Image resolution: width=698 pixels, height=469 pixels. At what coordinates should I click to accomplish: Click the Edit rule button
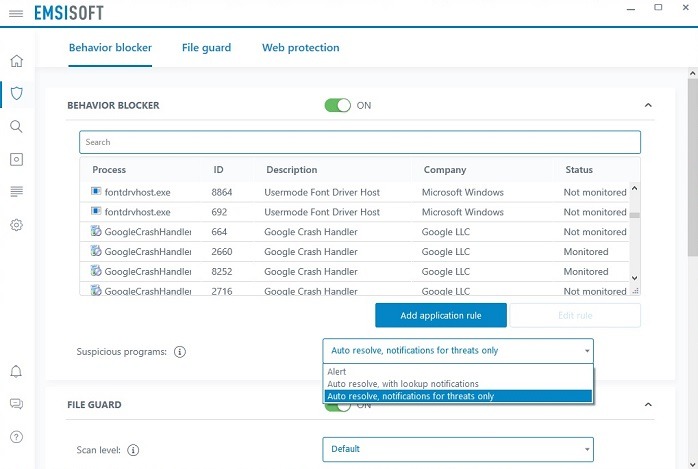click(575, 315)
